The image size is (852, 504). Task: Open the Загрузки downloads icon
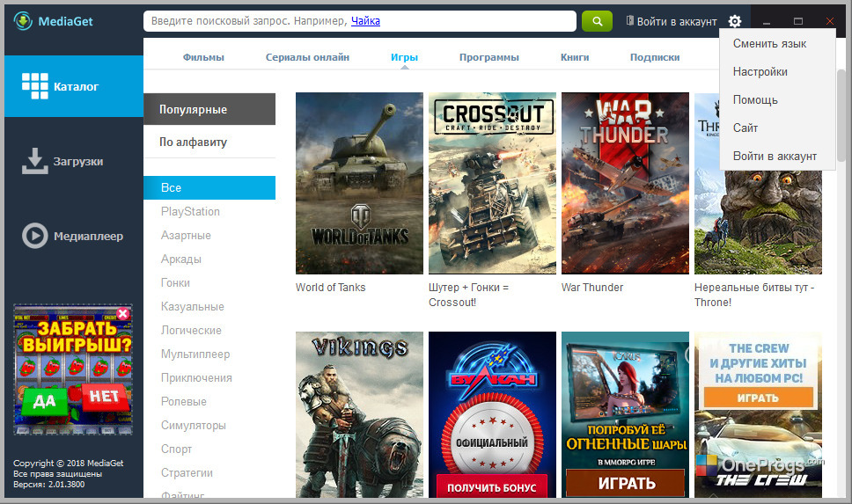[35, 161]
